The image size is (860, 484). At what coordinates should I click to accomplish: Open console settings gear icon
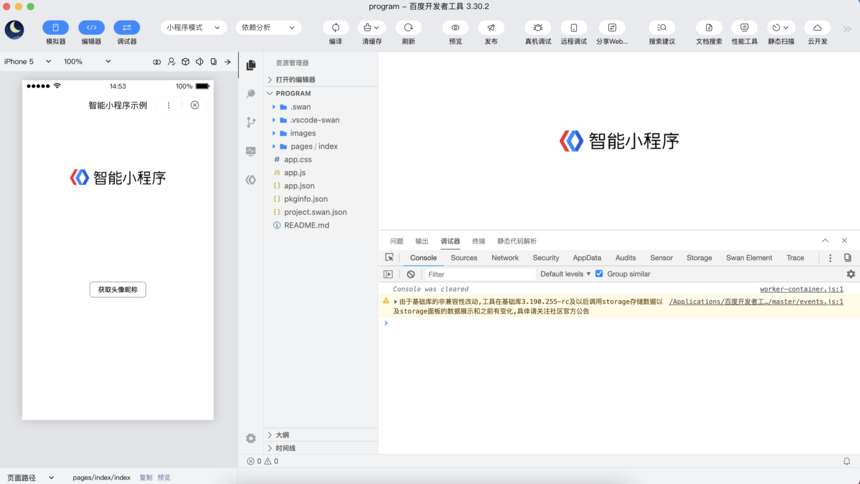point(851,274)
